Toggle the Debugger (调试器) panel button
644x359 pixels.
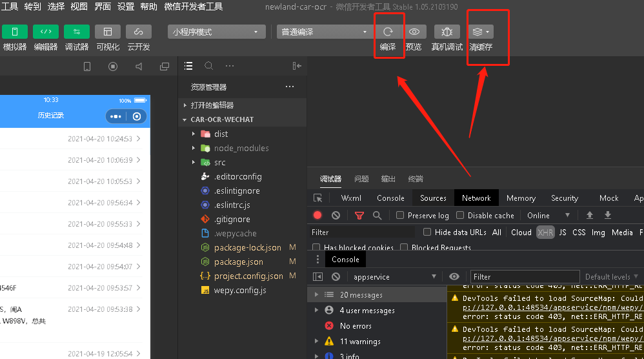coord(76,32)
